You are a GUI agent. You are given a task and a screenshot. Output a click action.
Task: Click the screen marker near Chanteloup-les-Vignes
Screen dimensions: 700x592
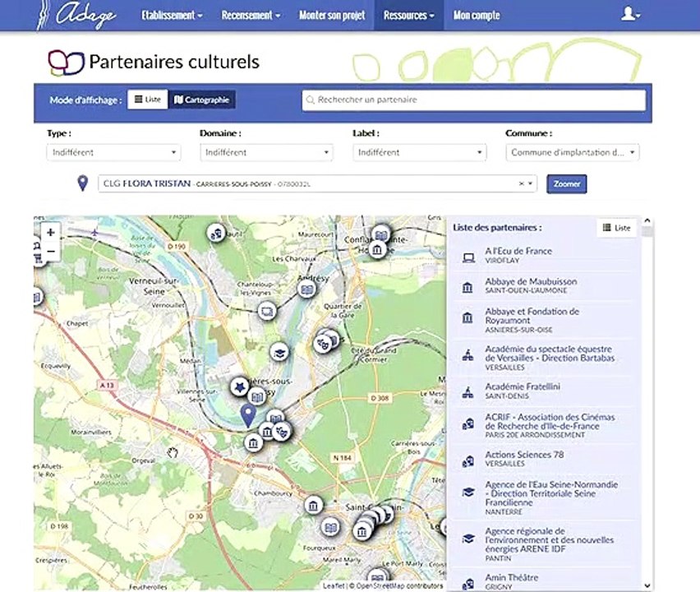click(x=267, y=310)
